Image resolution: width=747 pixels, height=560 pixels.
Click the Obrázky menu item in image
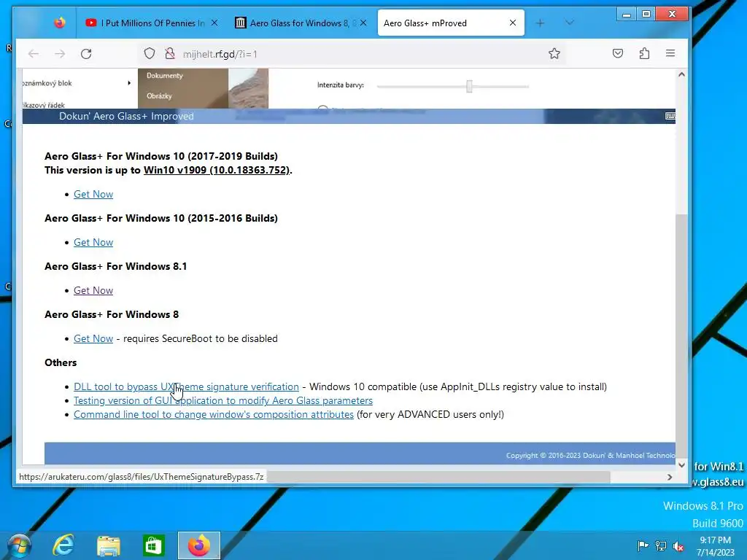[159, 96]
